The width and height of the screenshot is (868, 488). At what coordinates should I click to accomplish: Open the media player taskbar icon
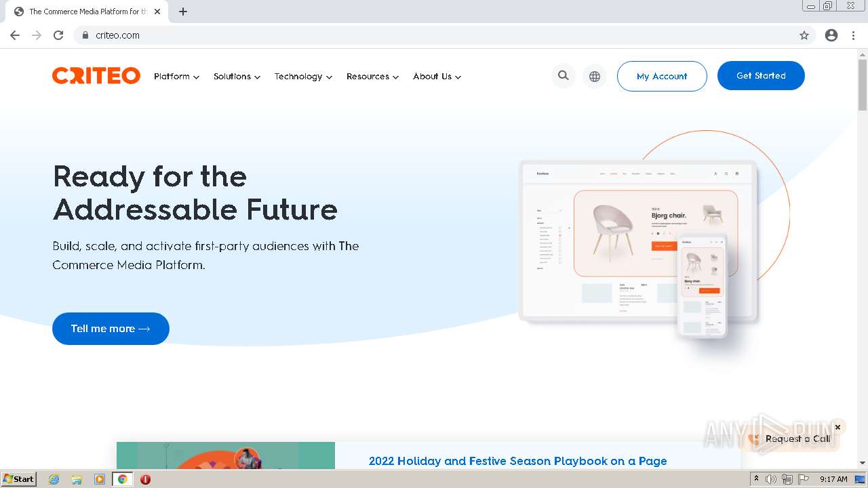pyautogui.click(x=100, y=479)
